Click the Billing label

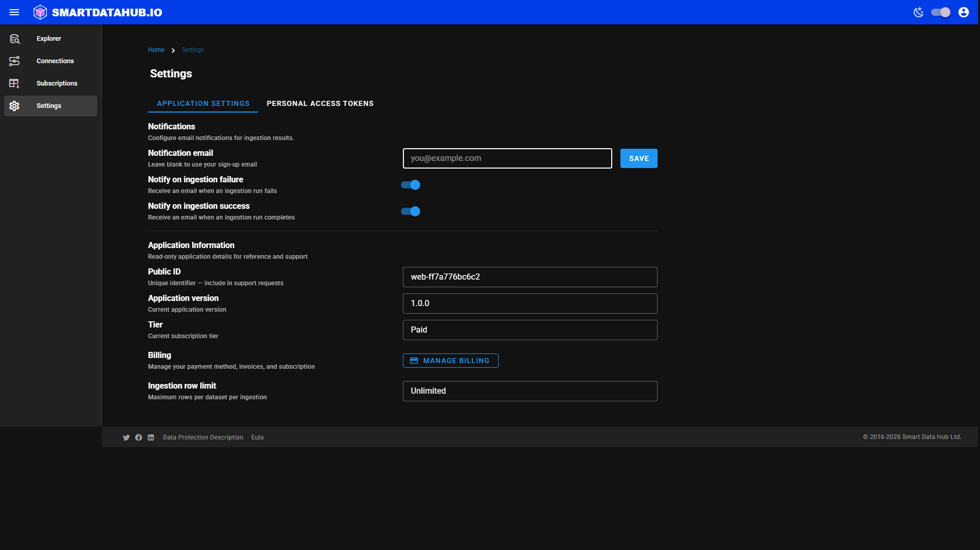(159, 355)
